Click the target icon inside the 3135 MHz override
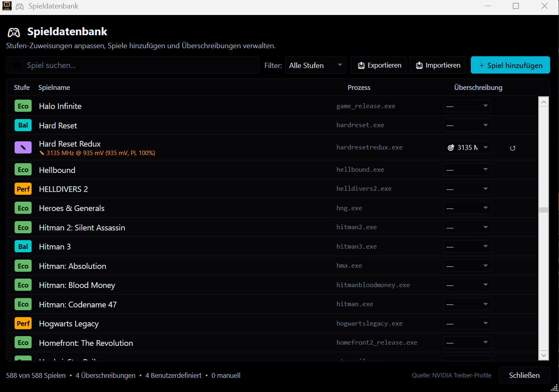Viewport: 559px width, 392px height. pos(451,147)
